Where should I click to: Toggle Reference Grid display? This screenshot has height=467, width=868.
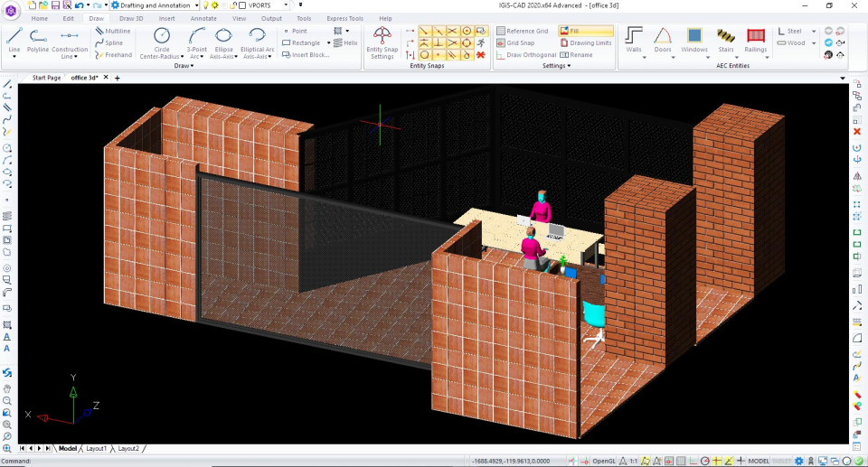[522, 31]
